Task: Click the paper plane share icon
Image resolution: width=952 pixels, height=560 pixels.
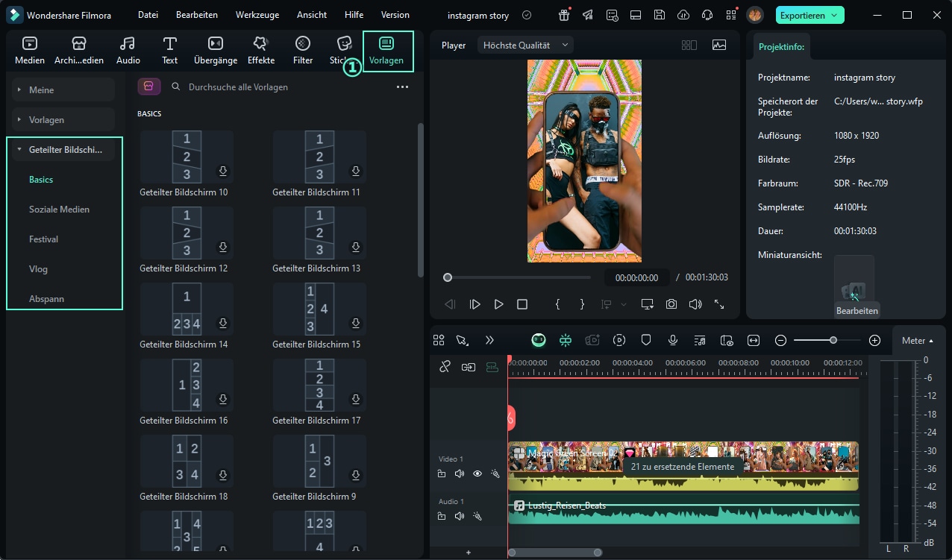Action: pyautogui.click(x=588, y=15)
